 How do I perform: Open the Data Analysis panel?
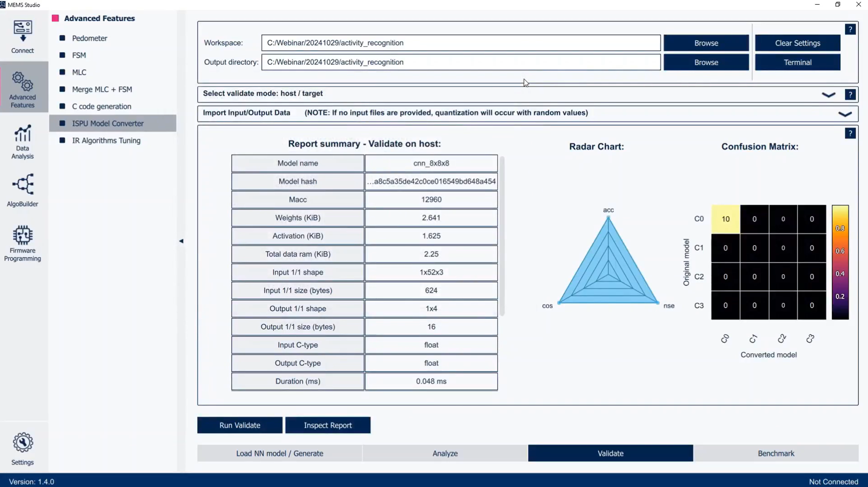22,142
